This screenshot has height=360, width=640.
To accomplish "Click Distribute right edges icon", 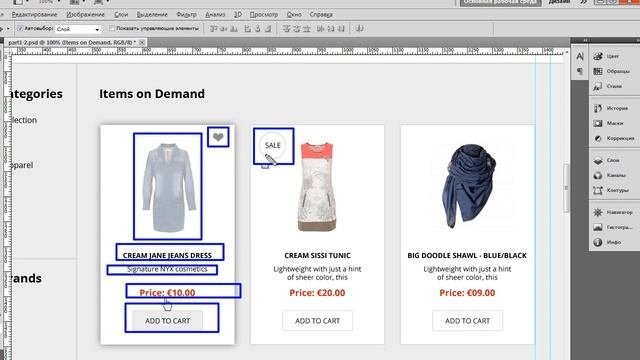I will pyautogui.click(x=341, y=29).
